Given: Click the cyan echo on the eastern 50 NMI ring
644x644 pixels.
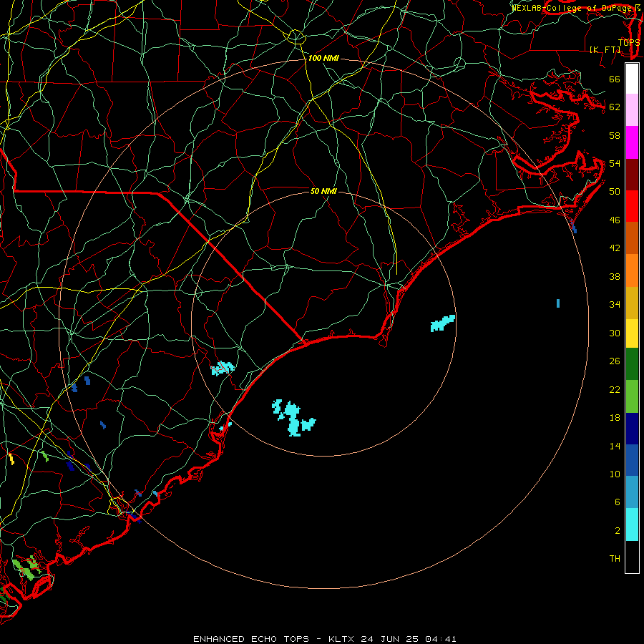Looking at the screenshot, I should 443,323.
